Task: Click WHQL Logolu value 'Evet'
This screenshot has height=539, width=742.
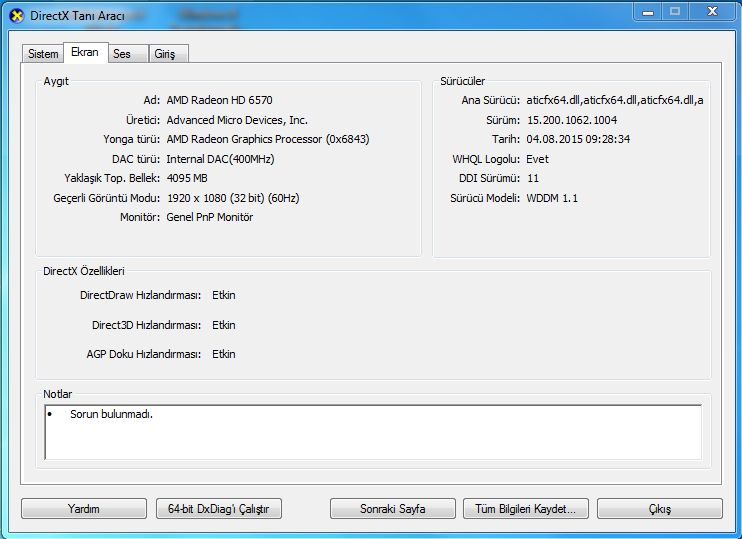Action: click(538, 159)
